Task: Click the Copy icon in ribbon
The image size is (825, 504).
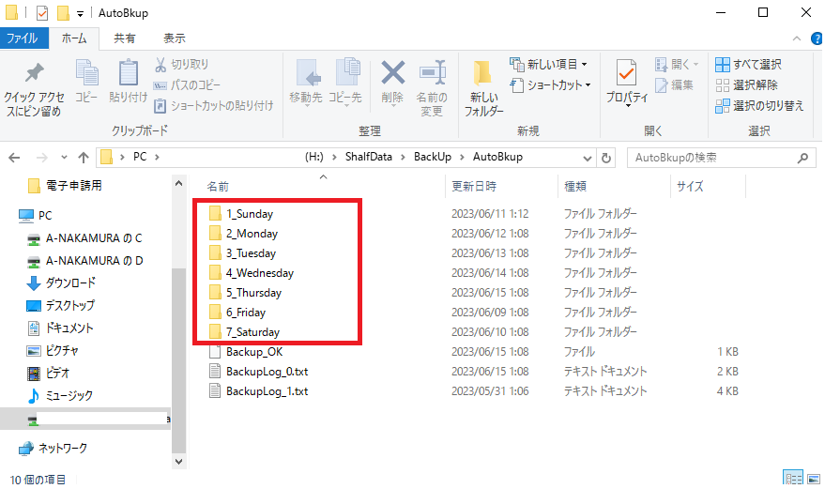Action: pos(86,75)
